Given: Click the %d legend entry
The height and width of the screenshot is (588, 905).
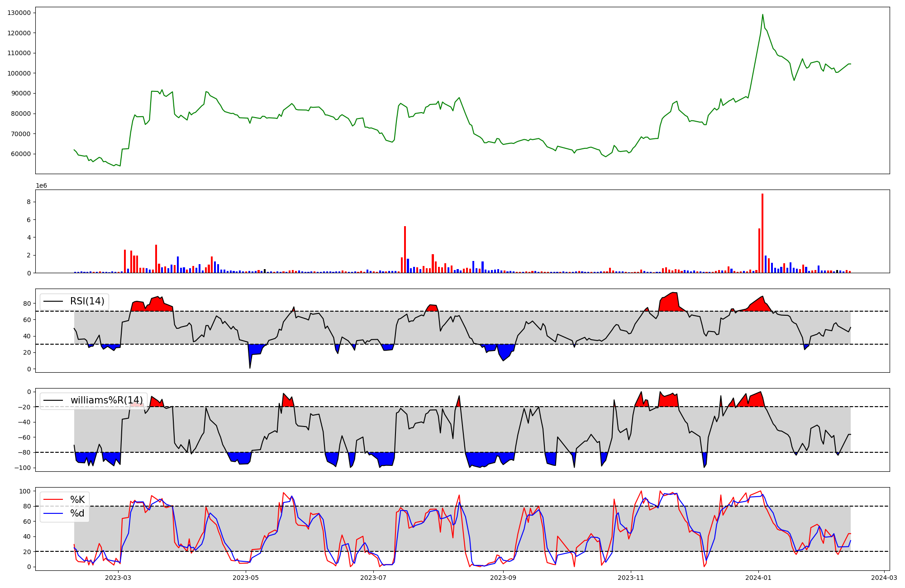Looking at the screenshot, I should click(x=77, y=513).
